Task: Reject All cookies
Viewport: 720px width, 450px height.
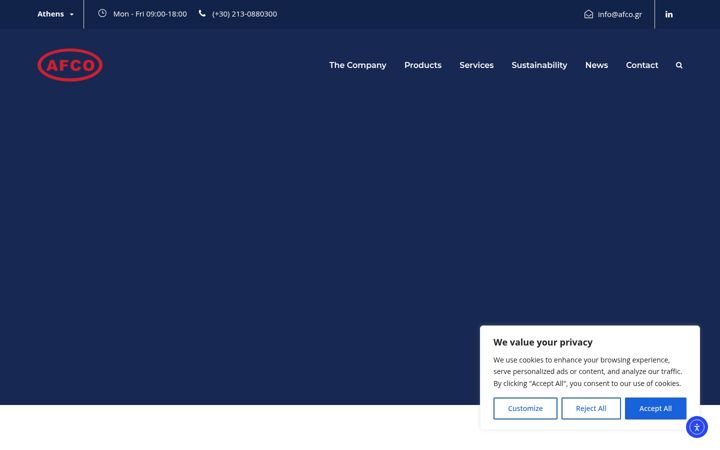Action: point(591,408)
